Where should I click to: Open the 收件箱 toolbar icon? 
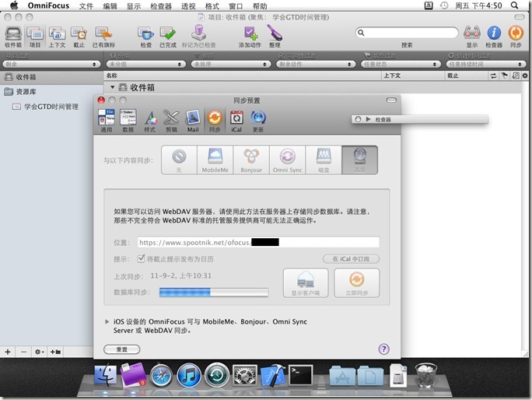click(x=13, y=37)
